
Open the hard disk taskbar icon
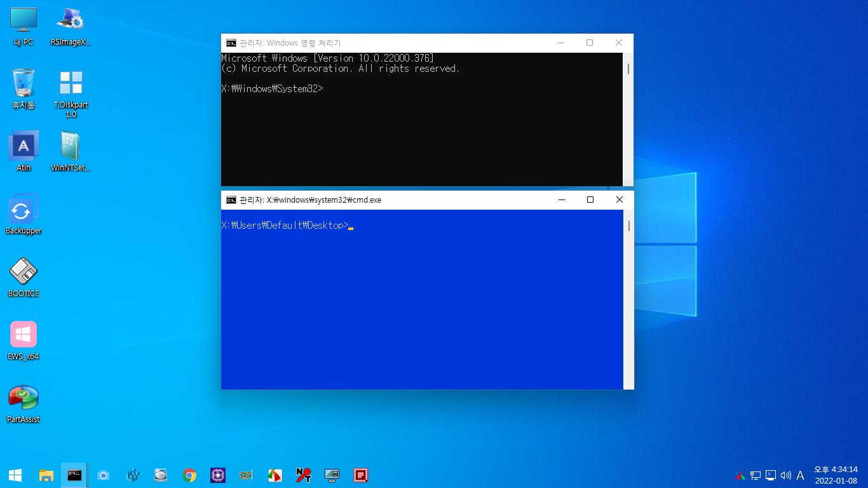pyautogui.click(x=161, y=475)
